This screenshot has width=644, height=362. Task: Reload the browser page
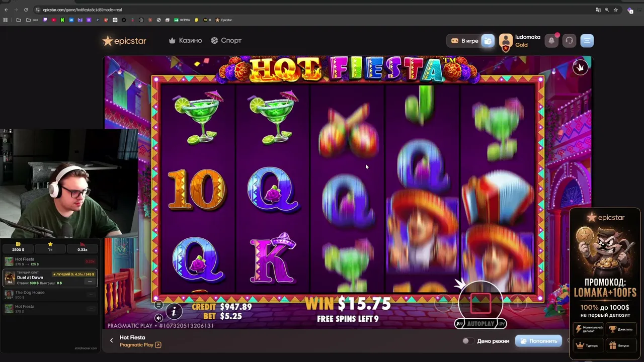26,10
